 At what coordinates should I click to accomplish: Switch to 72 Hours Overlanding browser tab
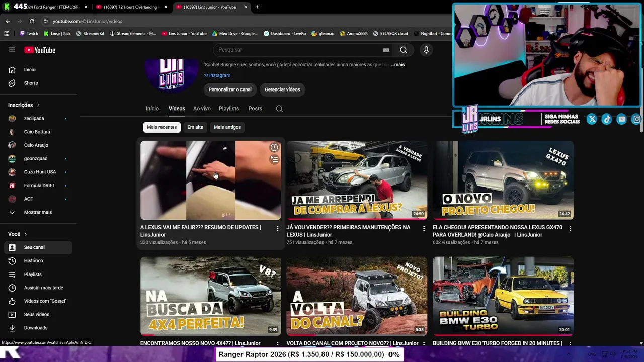click(131, 7)
